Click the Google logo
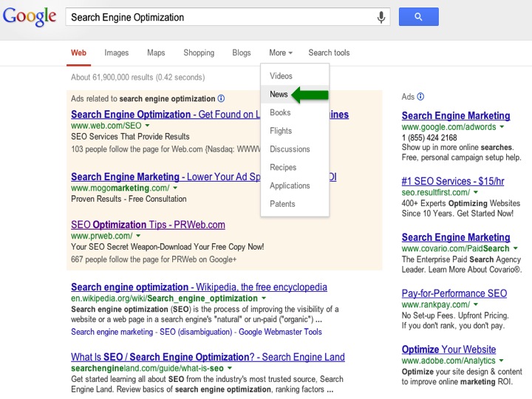This screenshot has width=532, height=399. click(30, 16)
